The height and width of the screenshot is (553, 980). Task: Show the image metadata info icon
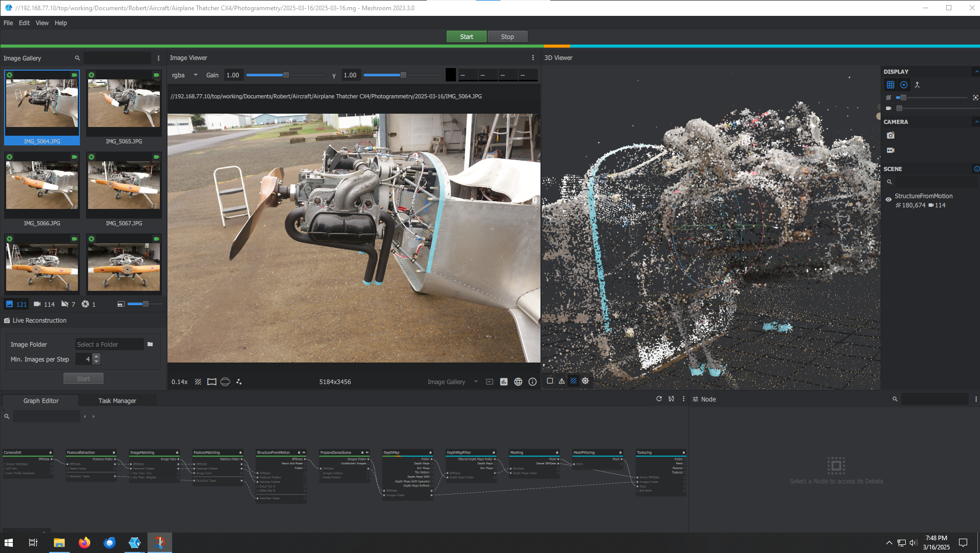pos(532,382)
